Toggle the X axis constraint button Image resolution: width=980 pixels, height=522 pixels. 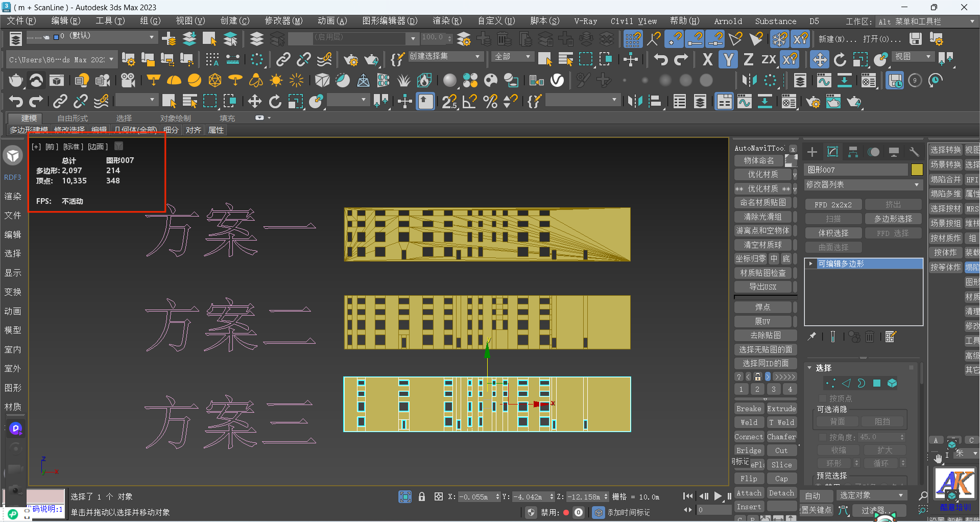707,60
